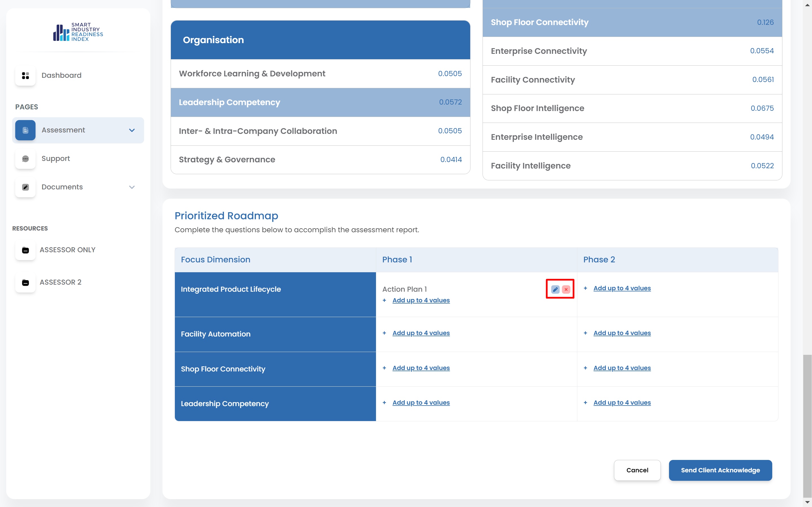
Task: Add values to Integrated Product Lifecycle Phase 2
Action: click(x=622, y=288)
